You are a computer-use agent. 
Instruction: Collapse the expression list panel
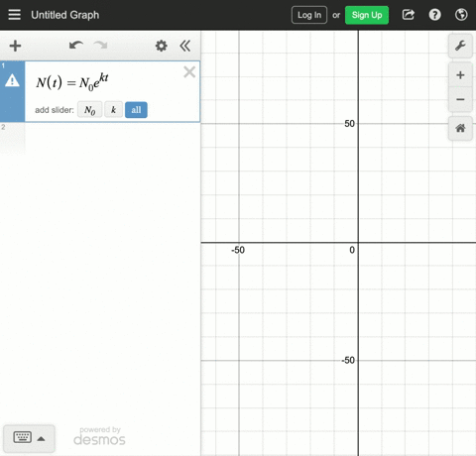point(185,46)
